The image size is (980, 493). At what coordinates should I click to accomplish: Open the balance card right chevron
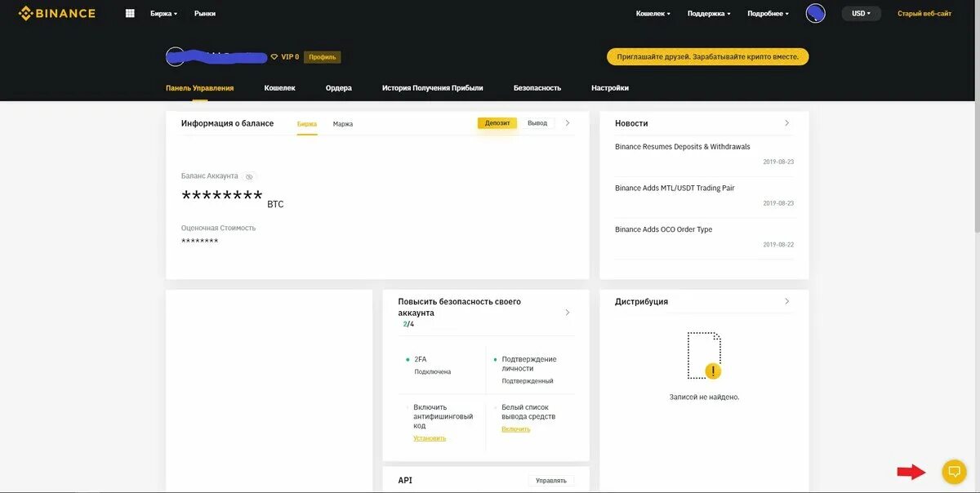click(x=568, y=123)
